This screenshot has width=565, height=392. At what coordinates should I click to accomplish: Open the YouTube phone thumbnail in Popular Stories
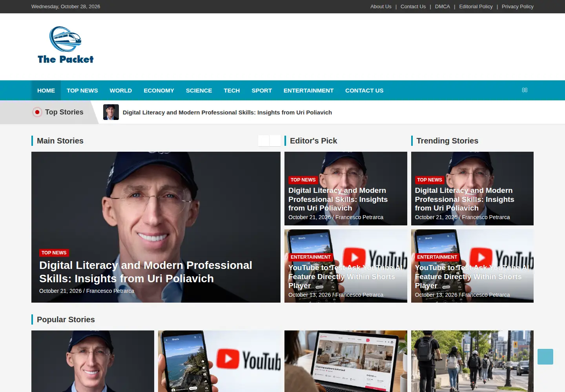[x=219, y=361]
